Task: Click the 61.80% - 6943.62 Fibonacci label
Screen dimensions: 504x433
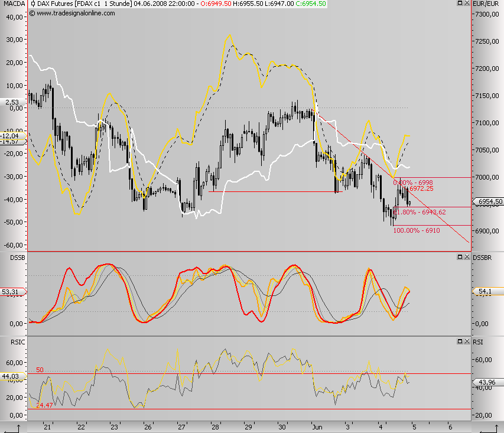Action: (x=420, y=212)
